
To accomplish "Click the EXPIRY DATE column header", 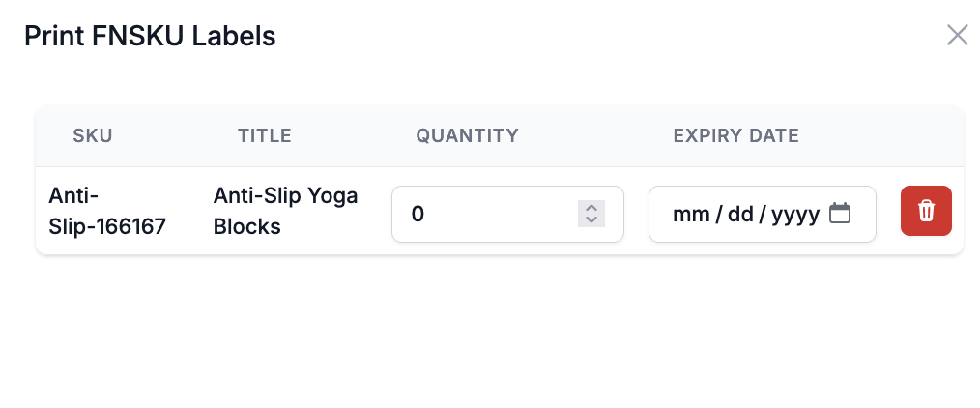I will tap(736, 135).
